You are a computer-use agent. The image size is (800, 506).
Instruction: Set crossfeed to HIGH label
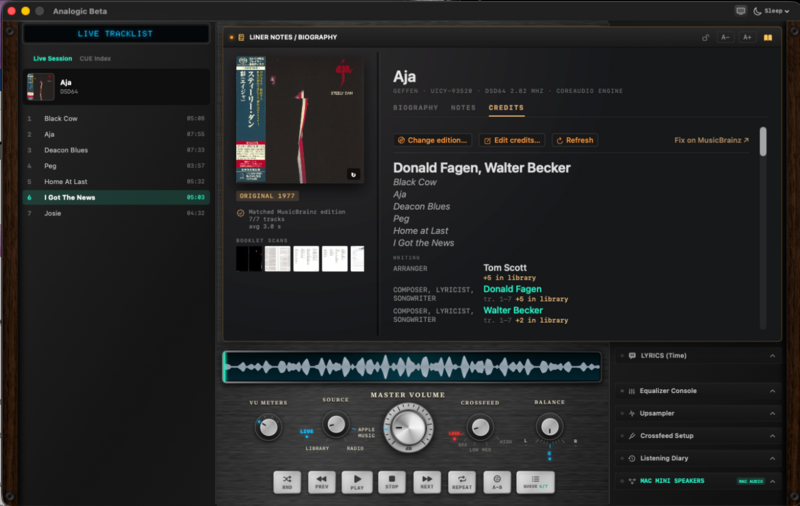click(x=506, y=442)
